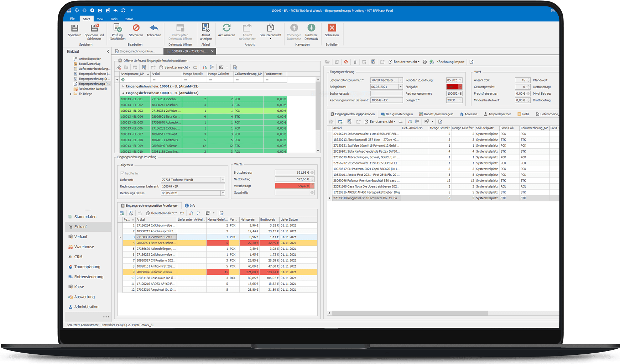Click the Buchungstext input field

(x=386, y=93)
